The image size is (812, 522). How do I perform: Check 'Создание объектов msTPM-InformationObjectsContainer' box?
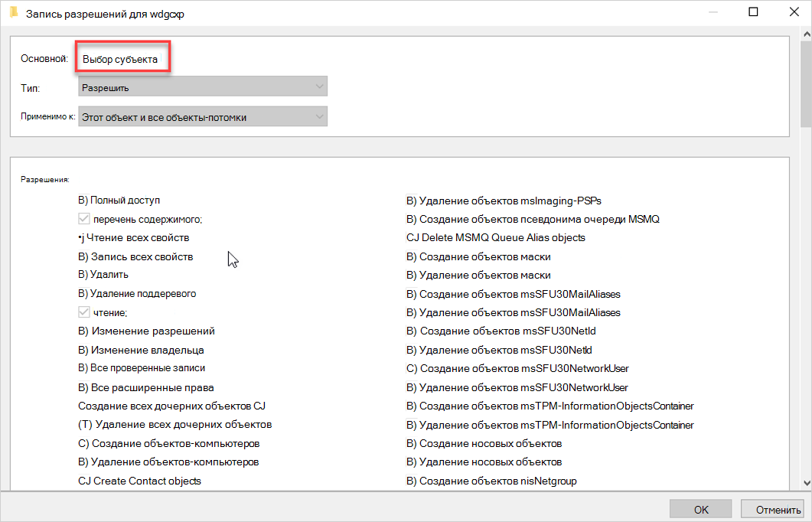[412, 406]
